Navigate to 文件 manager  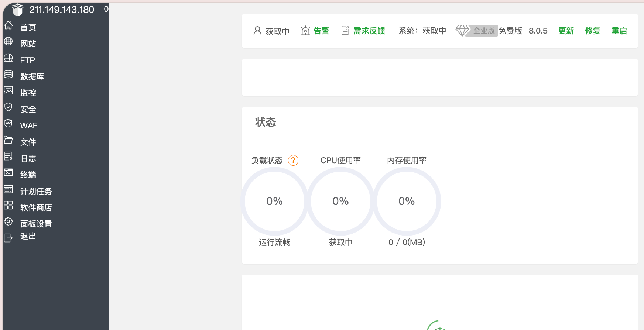click(28, 142)
